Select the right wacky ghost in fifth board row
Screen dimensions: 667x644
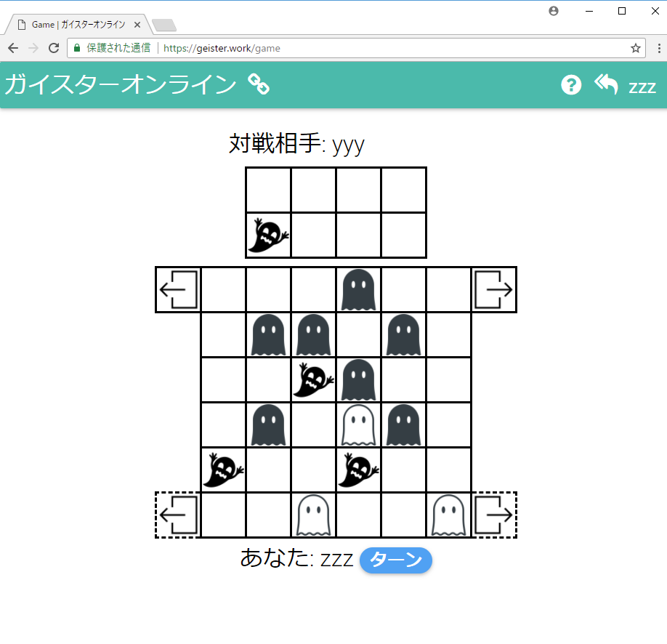(x=359, y=470)
